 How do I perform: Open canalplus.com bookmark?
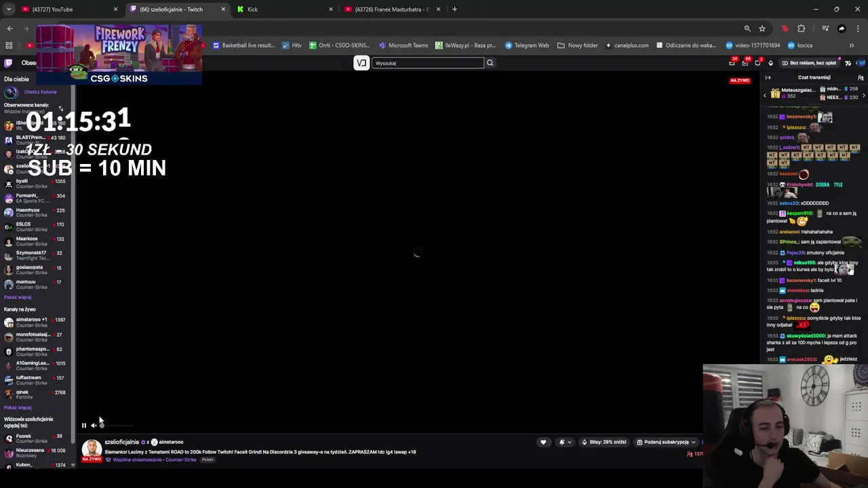627,45
